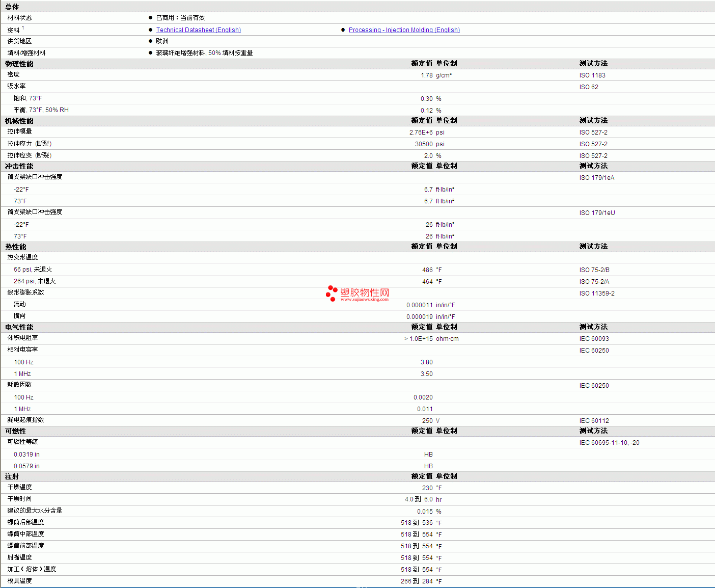Image resolution: width=715 pixels, height=588 pixels.
Task: Select the 干燥温度 row label
Action: [19, 487]
